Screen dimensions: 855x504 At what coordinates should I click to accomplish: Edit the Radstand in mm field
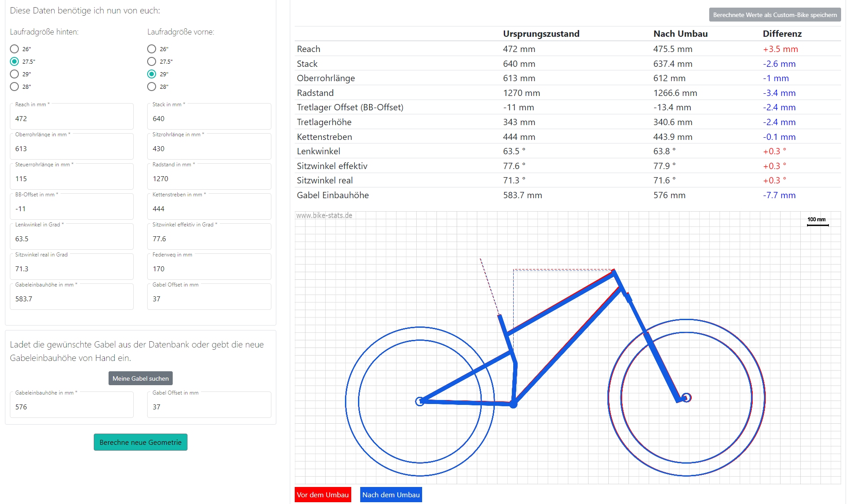[x=209, y=179]
